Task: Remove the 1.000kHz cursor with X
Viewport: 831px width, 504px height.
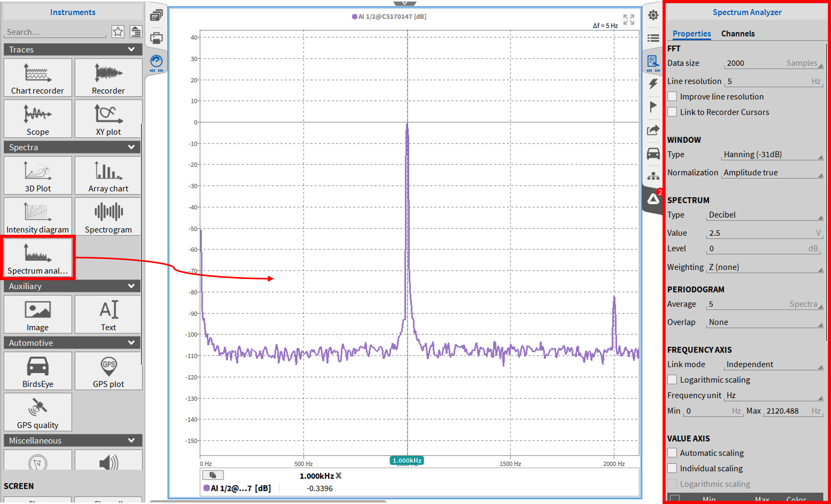Action: tap(339, 476)
